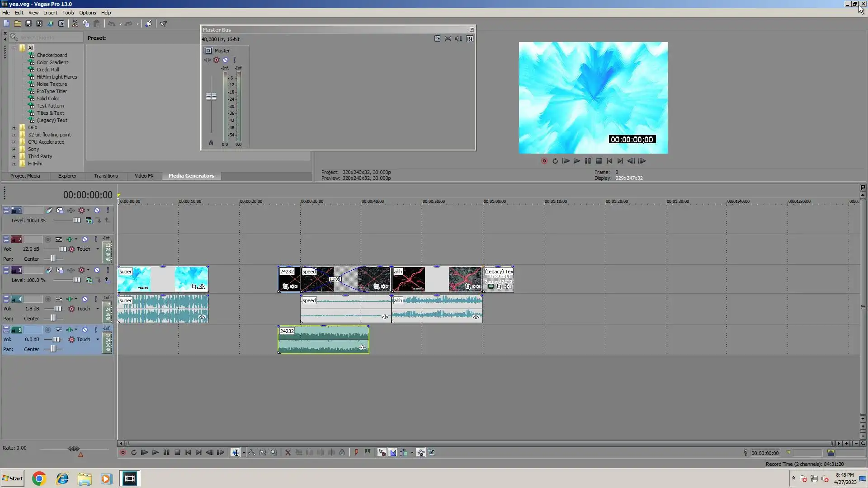Select the Titles & Text generator
The height and width of the screenshot is (488, 868).
click(50, 113)
